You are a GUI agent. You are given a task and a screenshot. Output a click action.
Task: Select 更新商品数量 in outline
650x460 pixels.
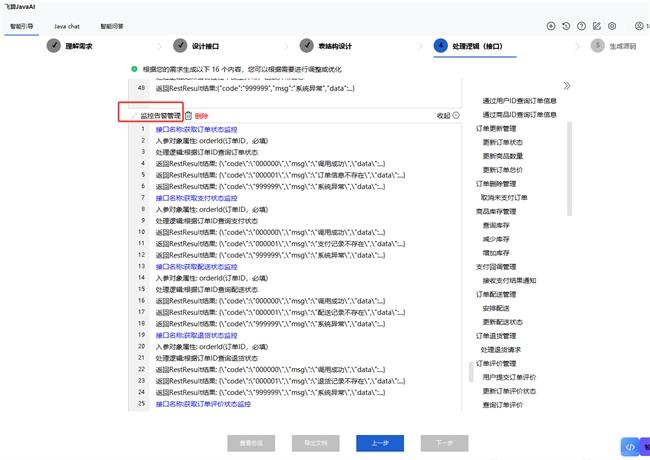coord(503,156)
